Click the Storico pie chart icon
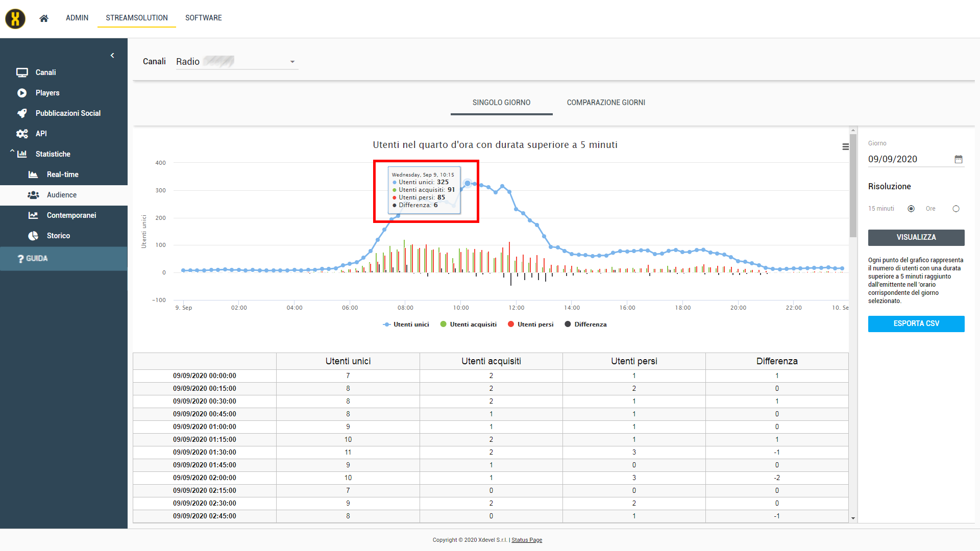The width and height of the screenshot is (980, 551). [x=33, y=236]
